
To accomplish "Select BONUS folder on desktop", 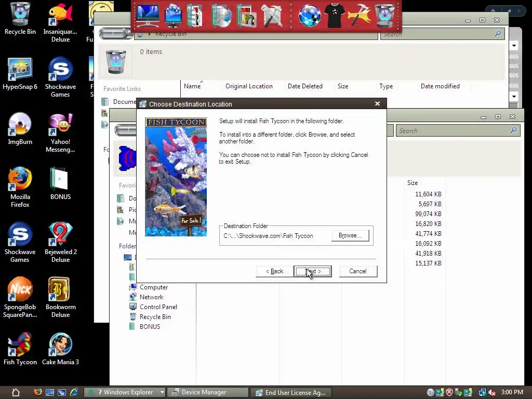I will pos(60,184).
